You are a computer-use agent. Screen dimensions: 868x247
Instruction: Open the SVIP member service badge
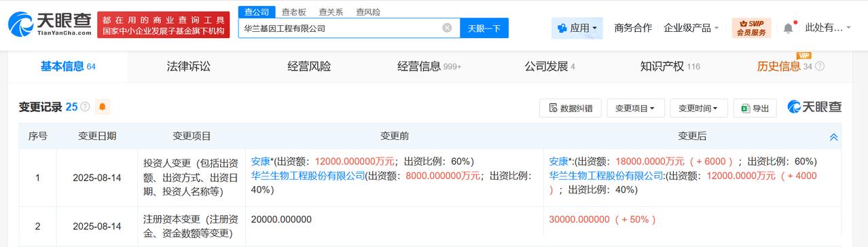click(x=751, y=28)
